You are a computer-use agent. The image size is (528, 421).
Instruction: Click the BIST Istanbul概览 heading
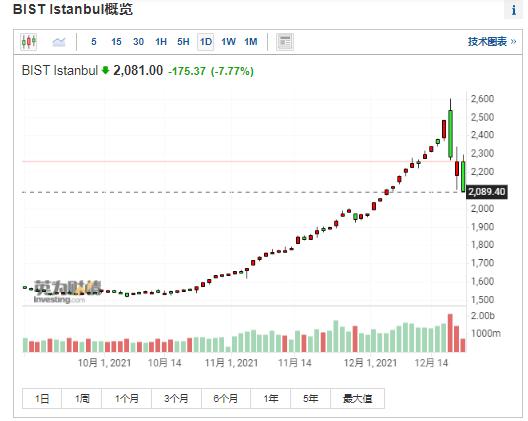pyautogui.click(x=73, y=9)
